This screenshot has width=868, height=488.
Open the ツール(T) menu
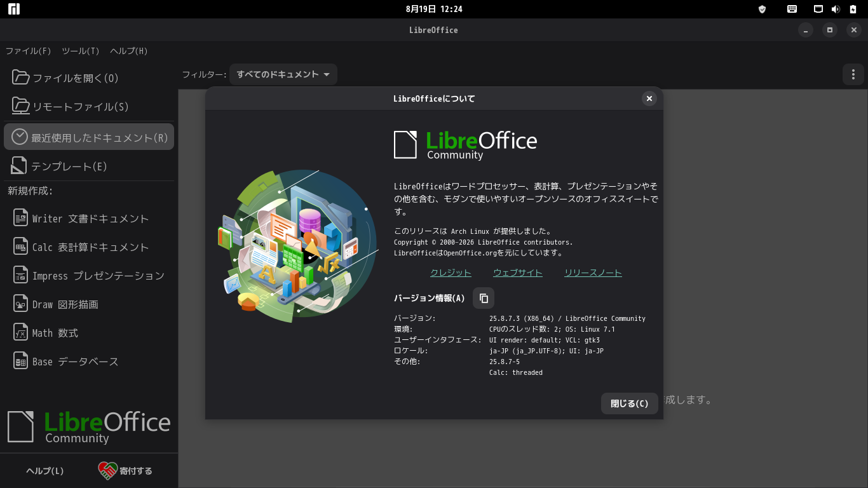pos(81,51)
